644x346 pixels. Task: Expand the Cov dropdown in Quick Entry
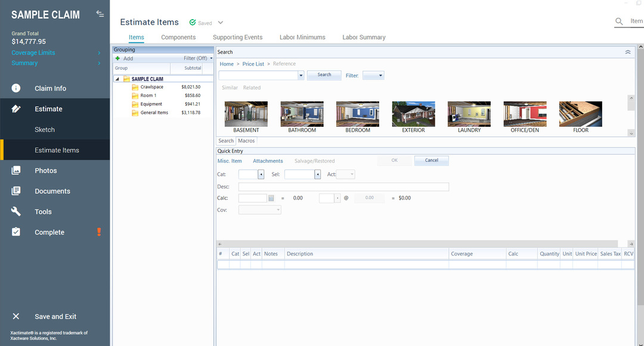278,210
